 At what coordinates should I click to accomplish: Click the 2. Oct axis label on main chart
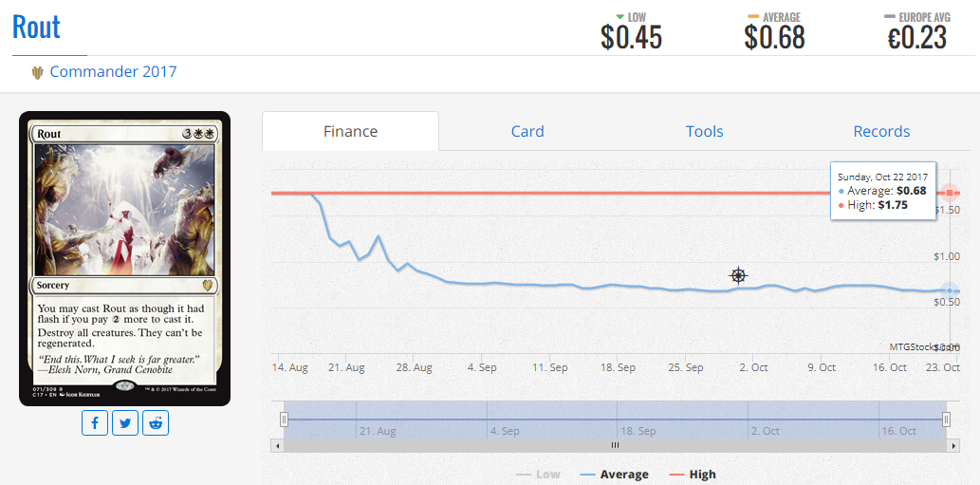(x=754, y=367)
